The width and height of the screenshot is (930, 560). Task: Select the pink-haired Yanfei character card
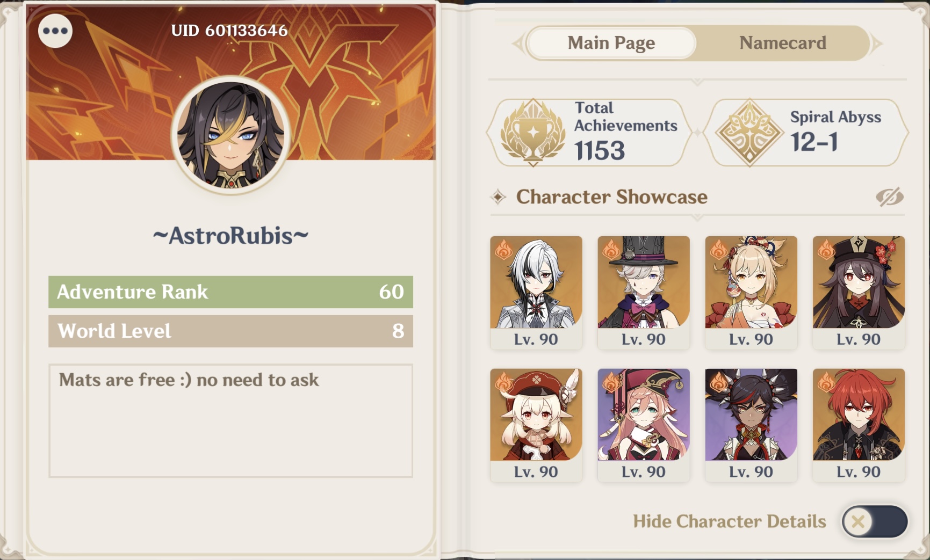644,425
